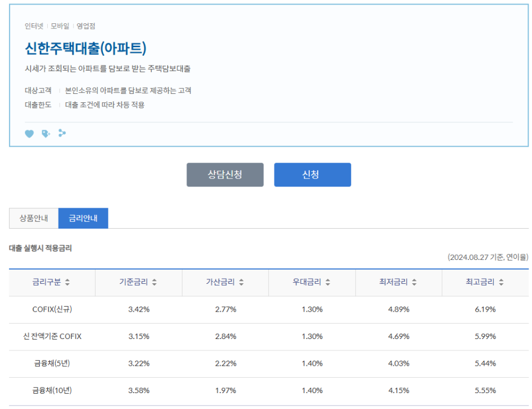Click the 4.69% minimum rate cell
This screenshot has height=409, width=532.
(398, 336)
